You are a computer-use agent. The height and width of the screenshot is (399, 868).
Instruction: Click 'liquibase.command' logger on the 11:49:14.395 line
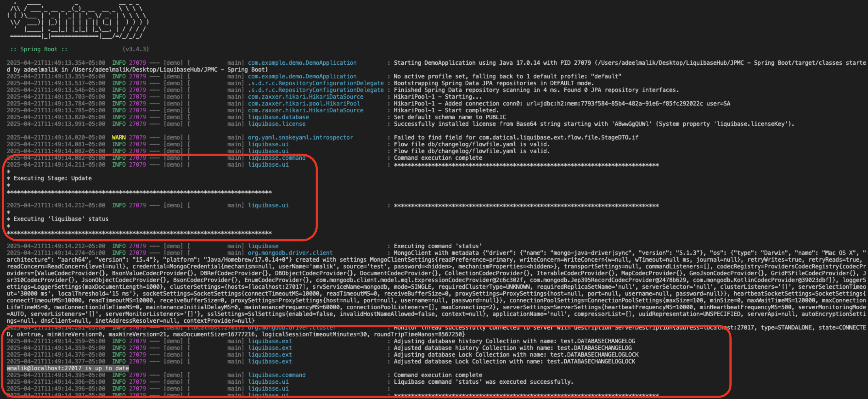coord(277,375)
